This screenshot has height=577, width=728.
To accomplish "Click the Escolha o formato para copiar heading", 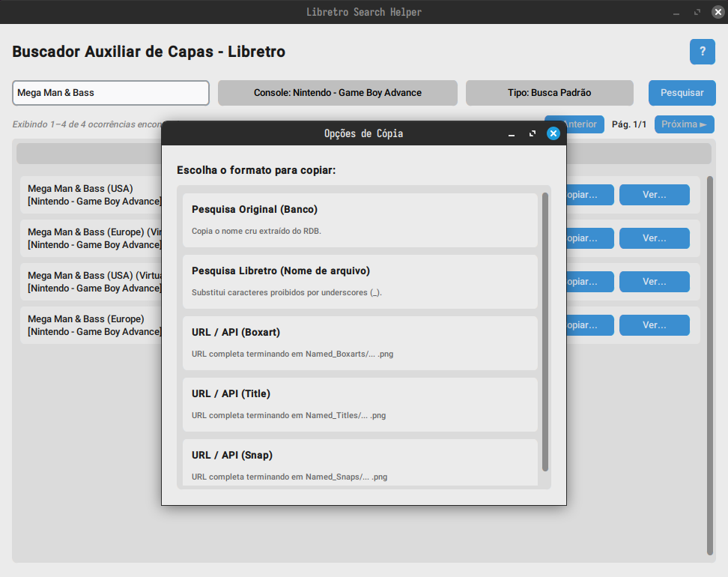I will pyautogui.click(x=256, y=170).
